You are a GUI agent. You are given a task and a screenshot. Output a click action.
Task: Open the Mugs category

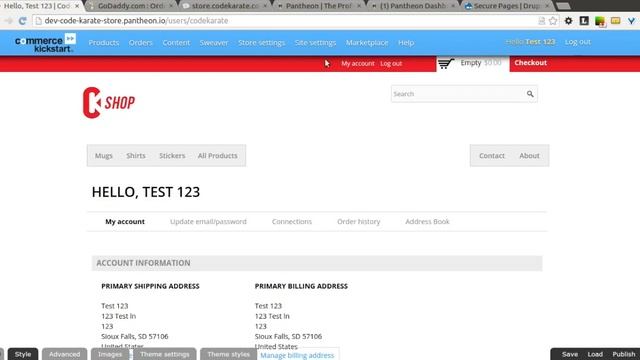pos(104,156)
